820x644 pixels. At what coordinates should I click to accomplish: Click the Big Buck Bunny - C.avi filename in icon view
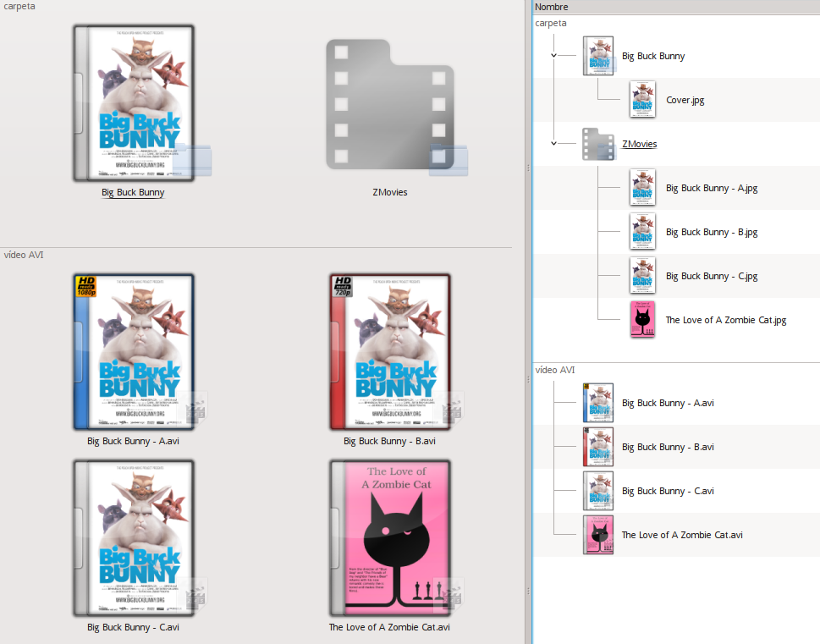133,627
